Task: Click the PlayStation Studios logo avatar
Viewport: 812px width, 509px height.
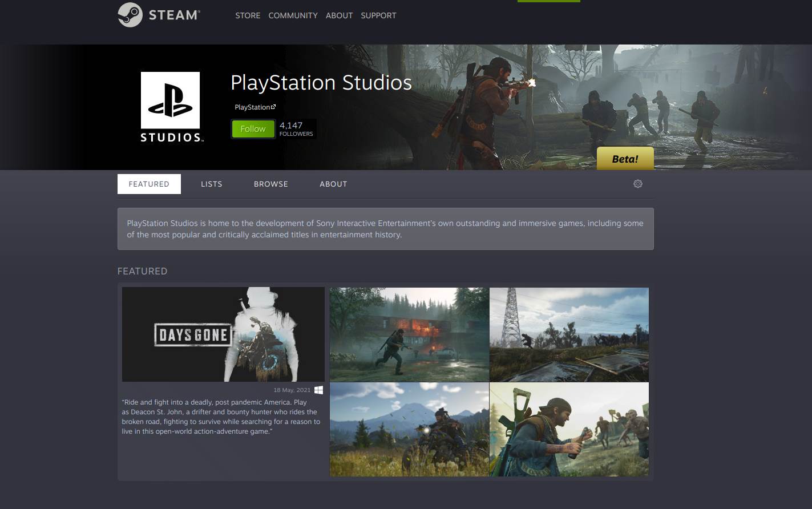Action: pyautogui.click(x=170, y=107)
